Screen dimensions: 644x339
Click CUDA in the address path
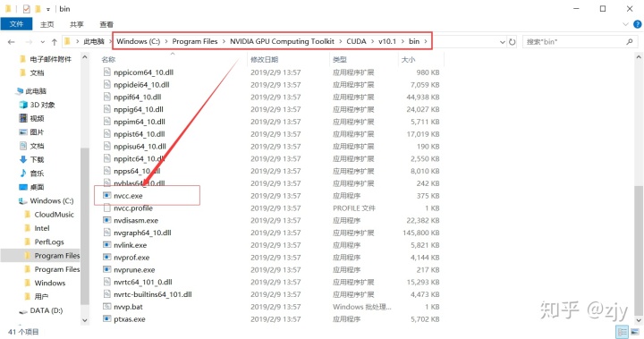click(x=356, y=41)
